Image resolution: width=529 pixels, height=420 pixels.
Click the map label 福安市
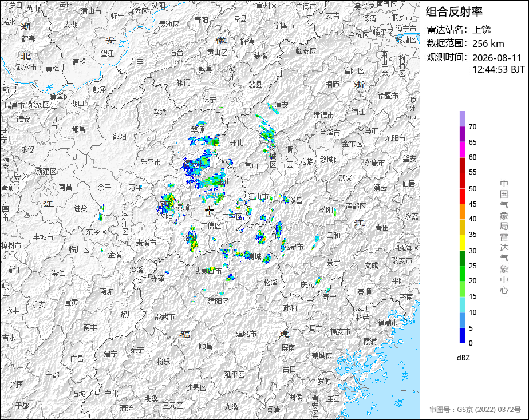[x=340, y=331]
